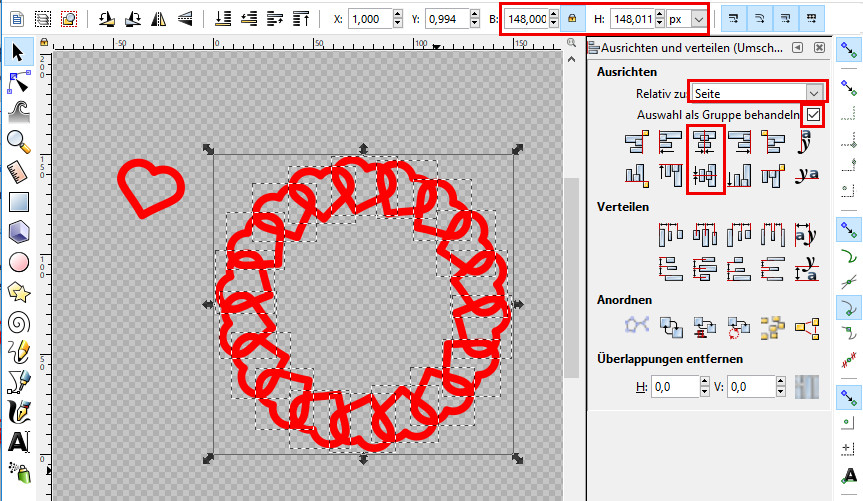
Task: Close the Ausrichten und verteilen panel
Action: click(x=819, y=48)
